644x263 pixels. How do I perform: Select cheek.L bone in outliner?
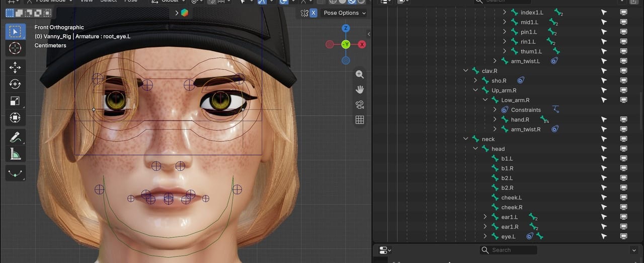tap(511, 198)
